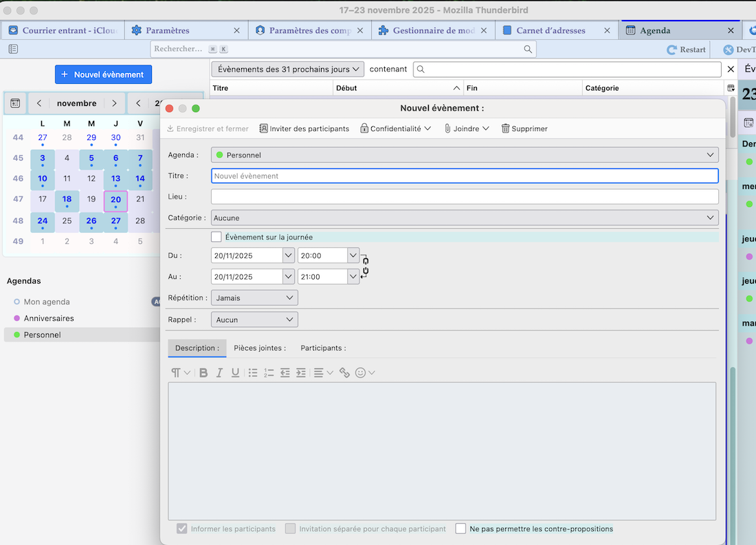756x545 pixels.
Task: Click the Titre input field
Action: pyautogui.click(x=464, y=176)
